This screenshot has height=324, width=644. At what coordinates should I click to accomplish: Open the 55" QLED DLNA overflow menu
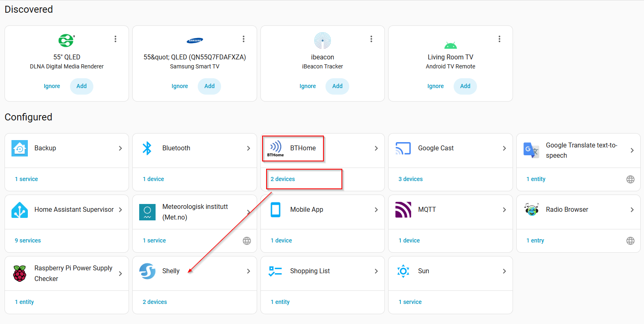point(115,39)
